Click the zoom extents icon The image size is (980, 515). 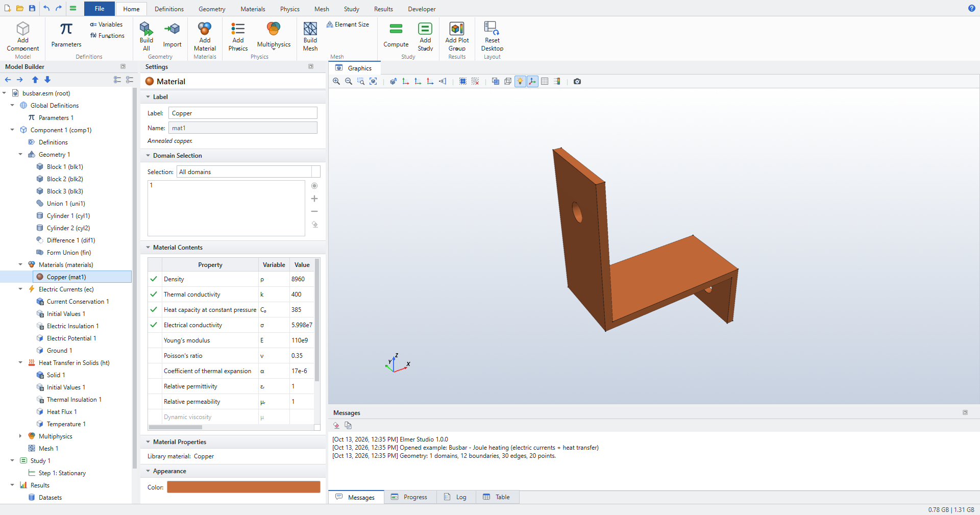[373, 81]
